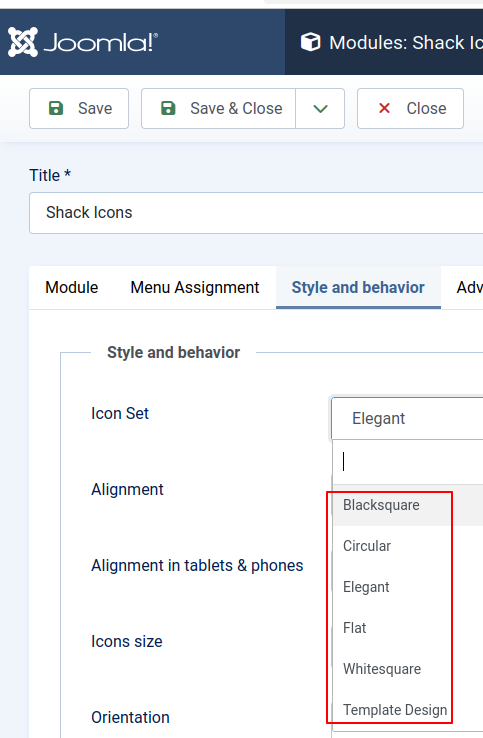Image resolution: width=483 pixels, height=738 pixels.
Task: Click the icon set search box
Action: click(409, 462)
